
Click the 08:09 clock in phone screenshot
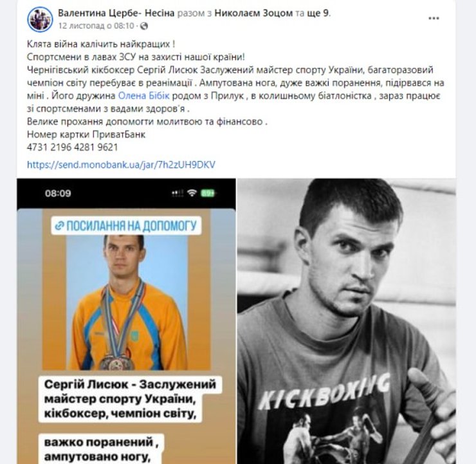click(x=58, y=194)
